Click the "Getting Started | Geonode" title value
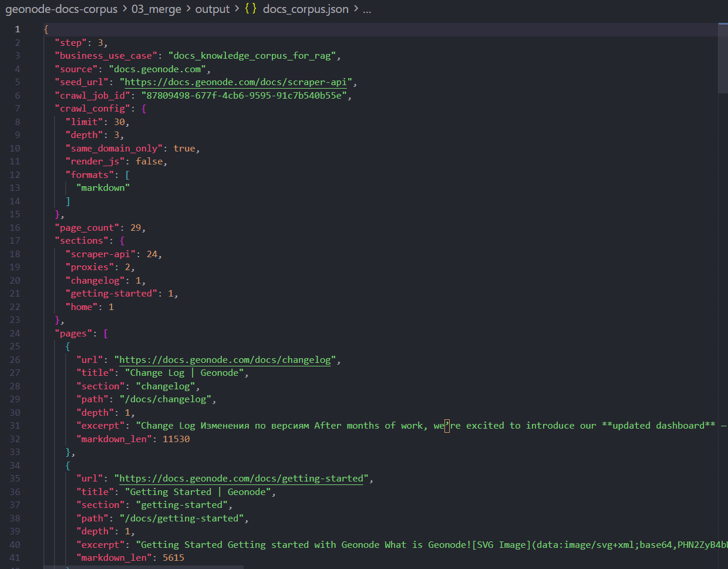 (x=198, y=492)
